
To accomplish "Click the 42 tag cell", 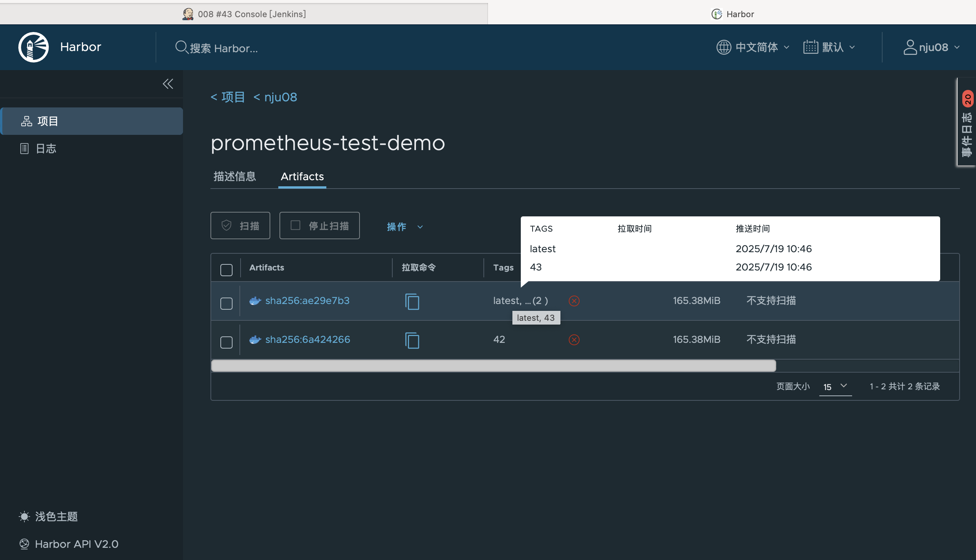I will (499, 339).
